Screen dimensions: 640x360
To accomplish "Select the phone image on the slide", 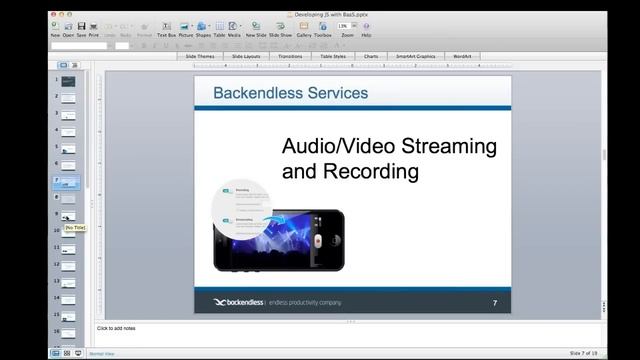I will (x=279, y=240).
